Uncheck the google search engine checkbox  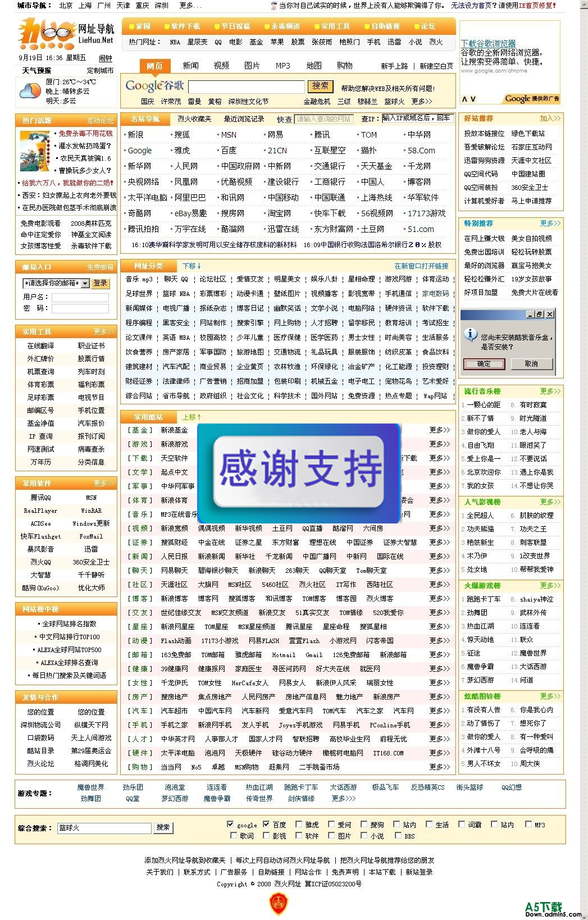click(230, 824)
